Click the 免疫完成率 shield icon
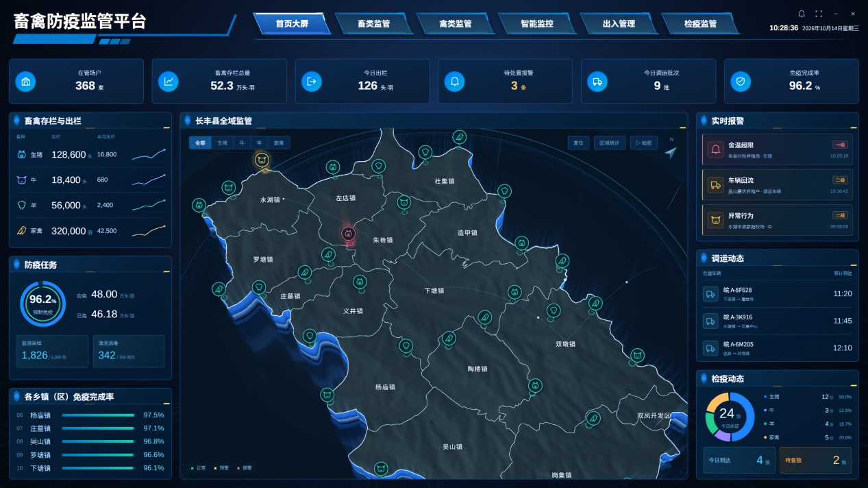 click(x=741, y=82)
